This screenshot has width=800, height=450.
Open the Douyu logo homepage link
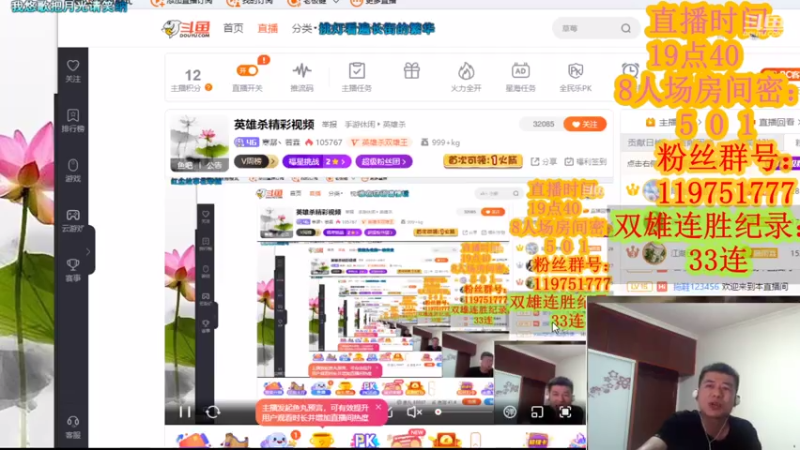click(186, 29)
